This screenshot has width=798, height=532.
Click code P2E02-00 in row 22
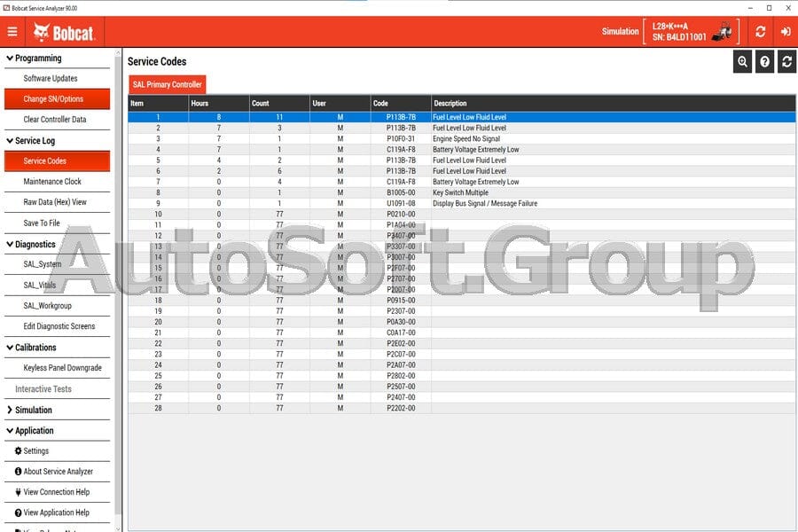coord(401,344)
